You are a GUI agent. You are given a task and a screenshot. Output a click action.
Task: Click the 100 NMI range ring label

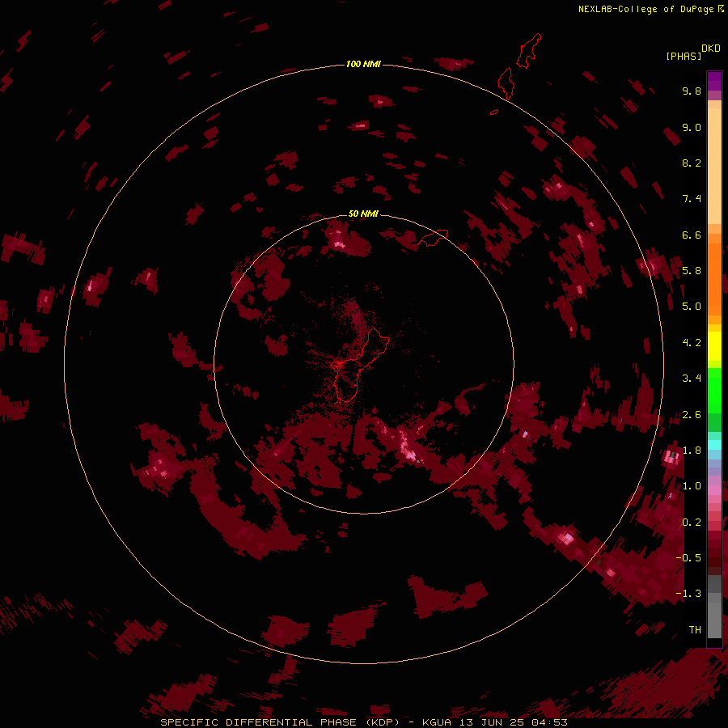[363, 64]
